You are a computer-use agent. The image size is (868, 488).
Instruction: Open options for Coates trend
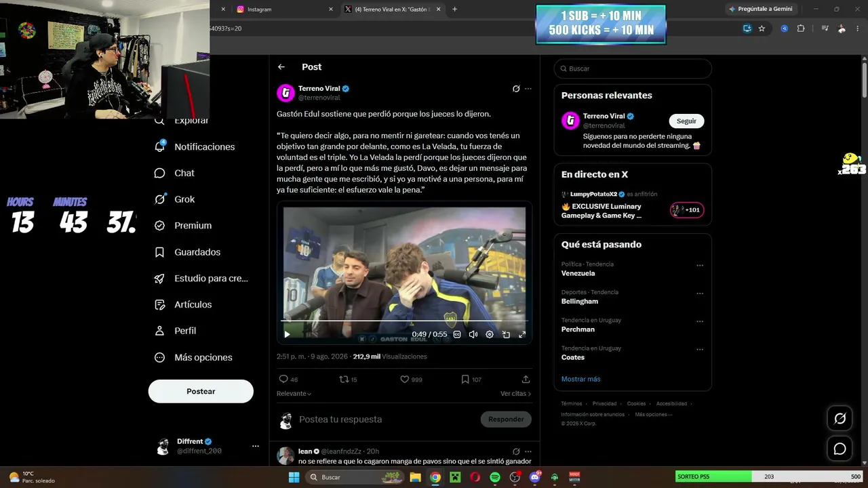pos(700,350)
